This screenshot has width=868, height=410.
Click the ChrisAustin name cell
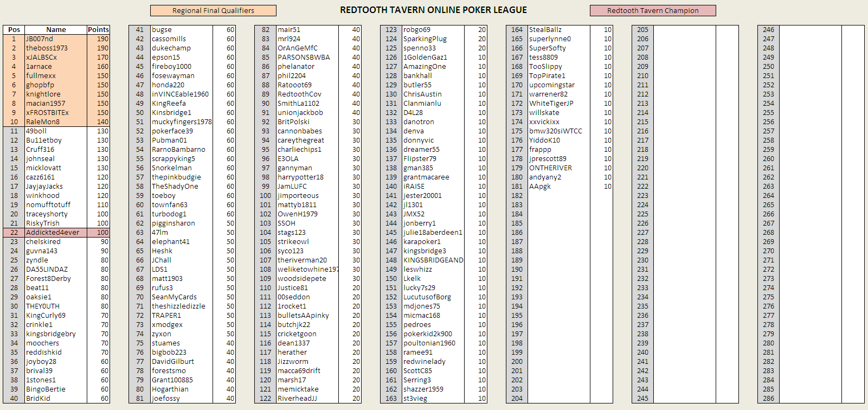[433, 94]
